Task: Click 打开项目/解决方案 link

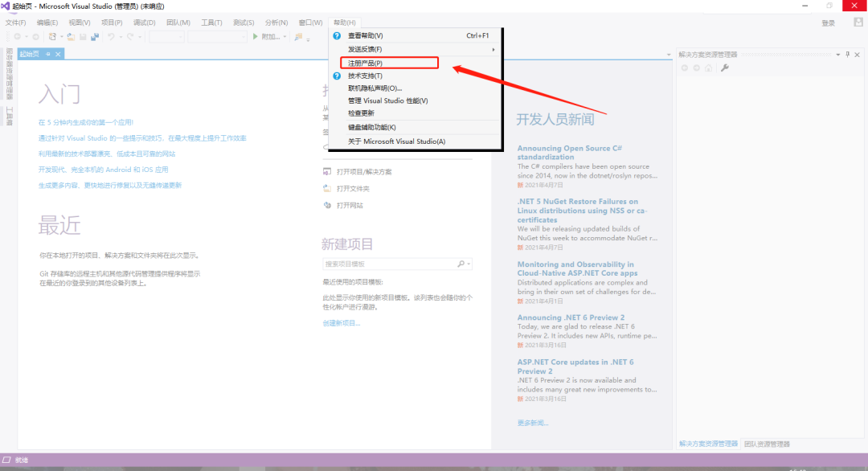Action: [x=364, y=171]
